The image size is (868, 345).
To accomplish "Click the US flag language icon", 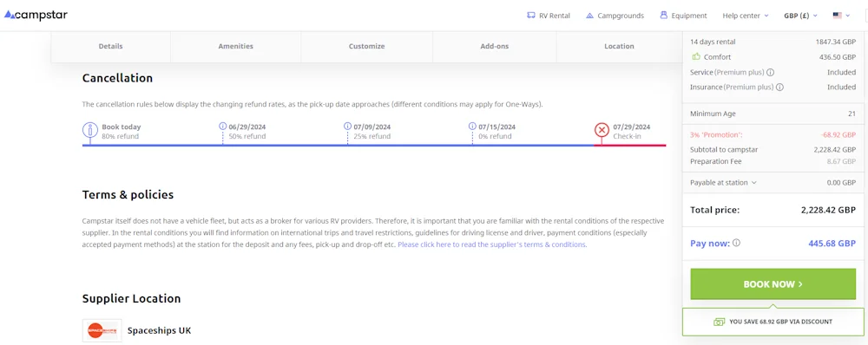I will point(837,16).
